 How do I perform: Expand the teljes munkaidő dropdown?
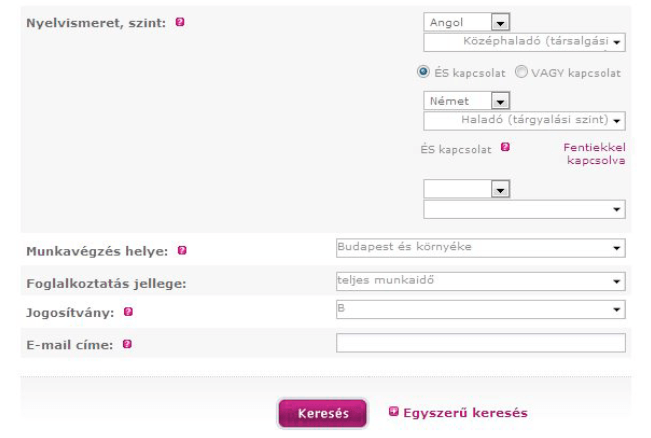coord(480,281)
